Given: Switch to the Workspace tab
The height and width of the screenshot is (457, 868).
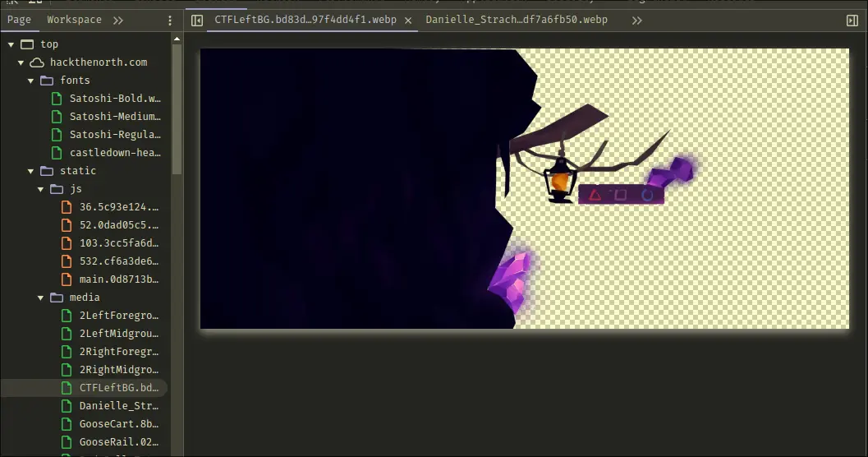Looking at the screenshot, I should (74, 20).
